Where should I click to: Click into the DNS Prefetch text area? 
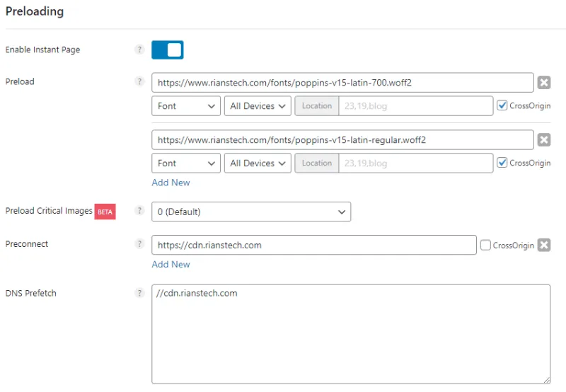click(350, 334)
